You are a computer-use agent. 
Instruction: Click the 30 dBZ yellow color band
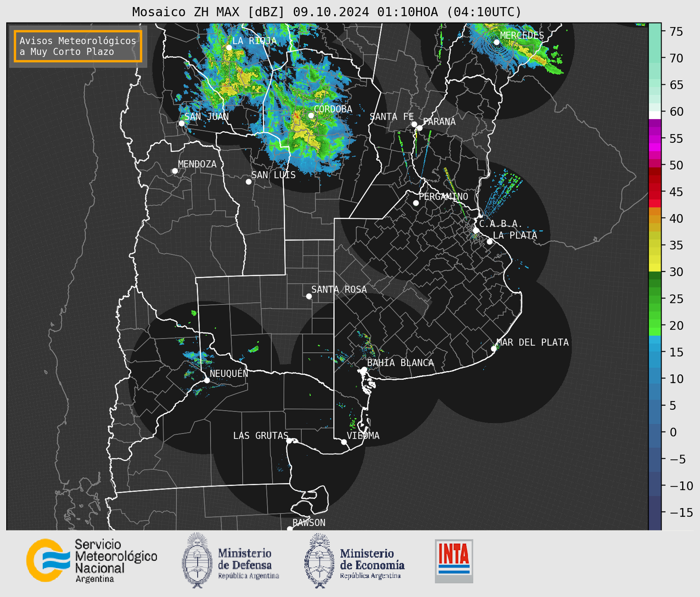pos(655,268)
